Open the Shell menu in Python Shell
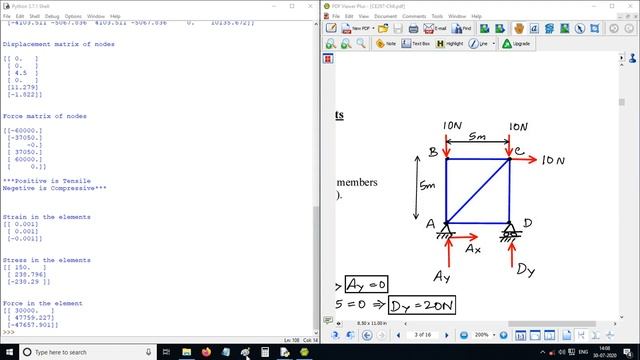Viewport: 640px width, 360px height. click(34, 16)
